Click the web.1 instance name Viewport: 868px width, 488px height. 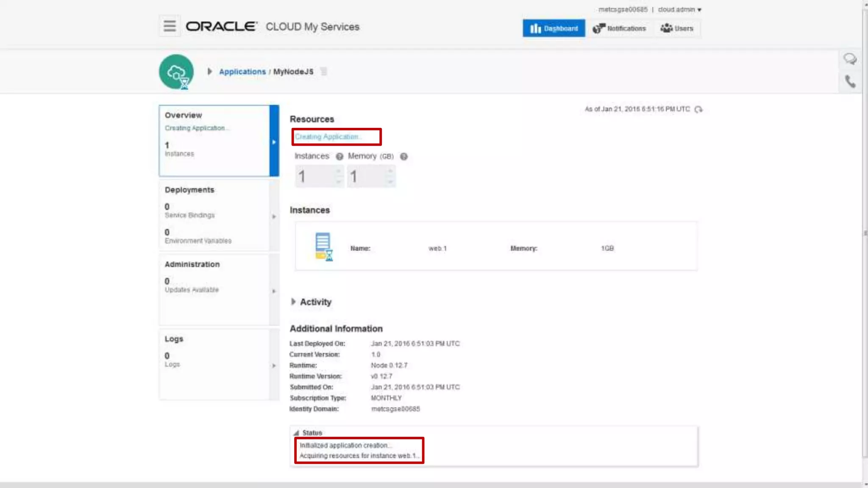437,248
